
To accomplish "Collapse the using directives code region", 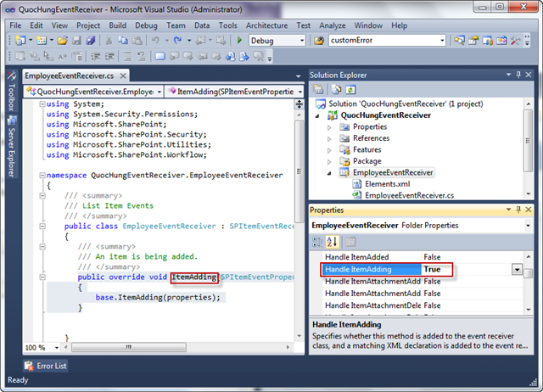I will pyautogui.click(x=42, y=104).
